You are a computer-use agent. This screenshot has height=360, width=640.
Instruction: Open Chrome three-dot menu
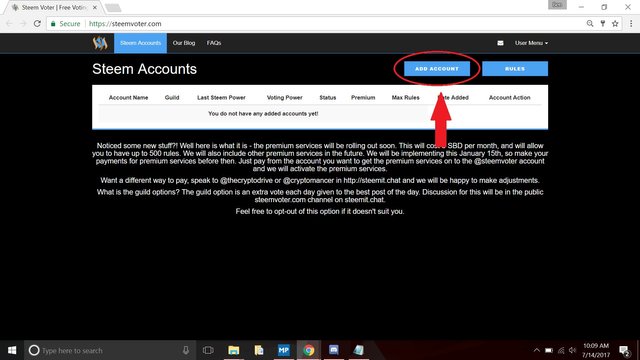pyautogui.click(x=631, y=24)
